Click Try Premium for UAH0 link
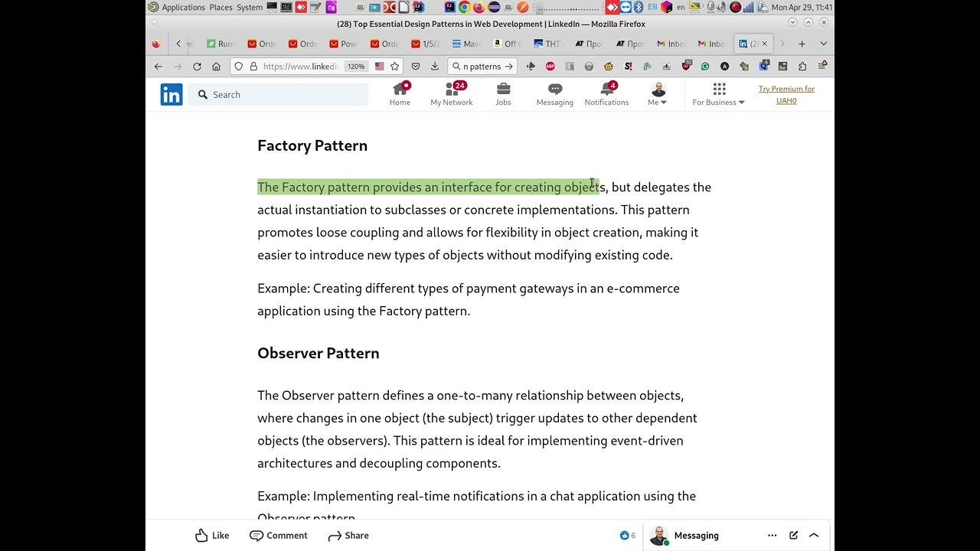 click(786, 95)
